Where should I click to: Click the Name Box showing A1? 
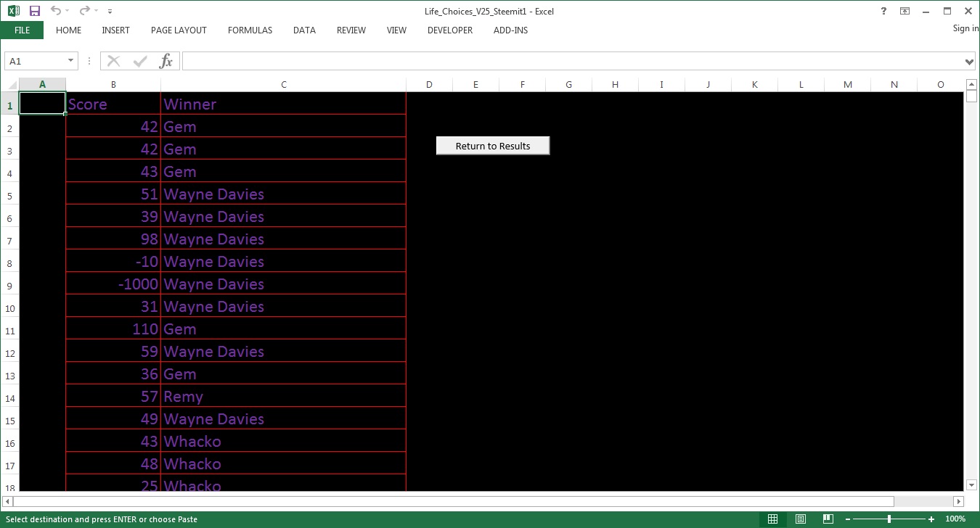pyautogui.click(x=35, y=62)
